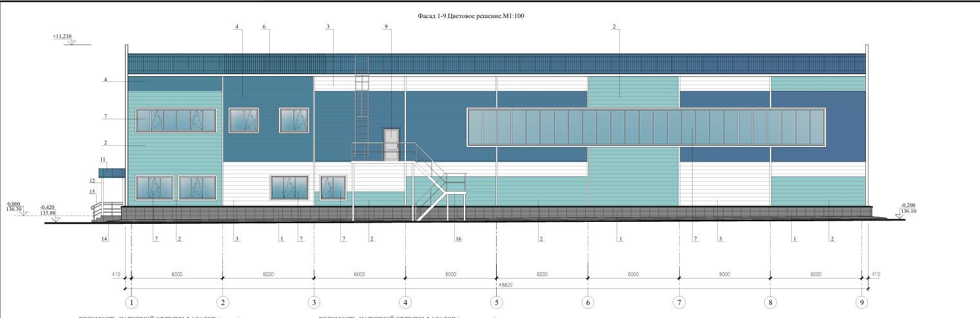Select grid axis bubble 7
Image resolution: width=980 pixels, height=318 pixels.
click(x=679, y=301)
